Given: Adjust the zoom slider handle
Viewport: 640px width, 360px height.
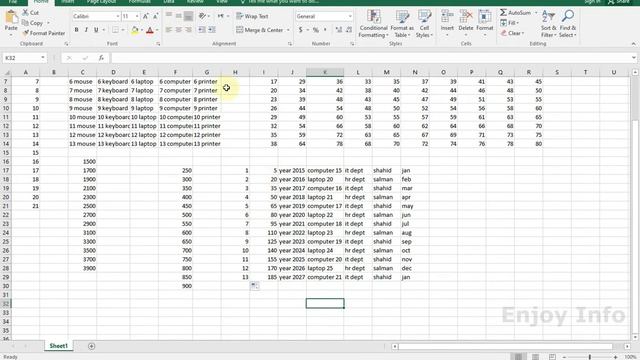Looking at the screenshot, I should point(590,357).
